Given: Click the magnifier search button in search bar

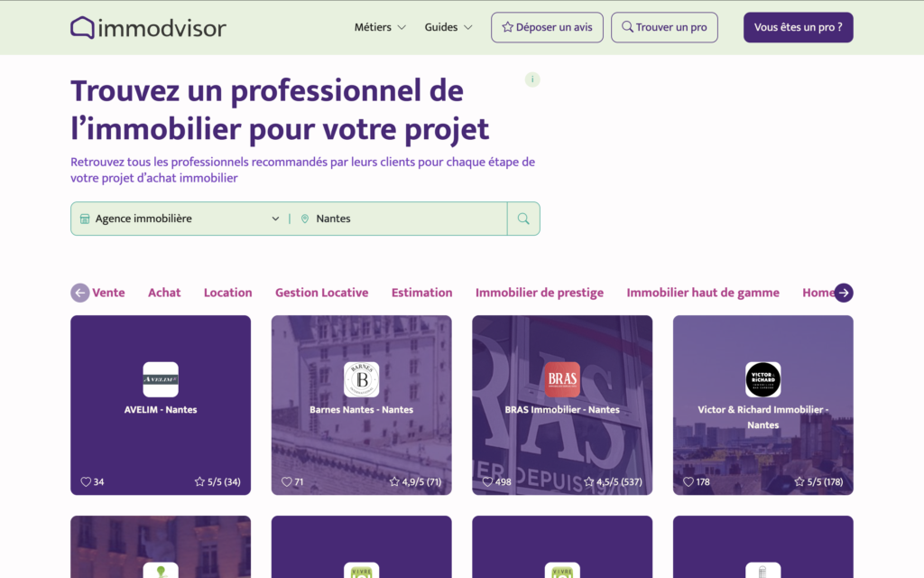Looking at the screenshot, I should (523, 219).
